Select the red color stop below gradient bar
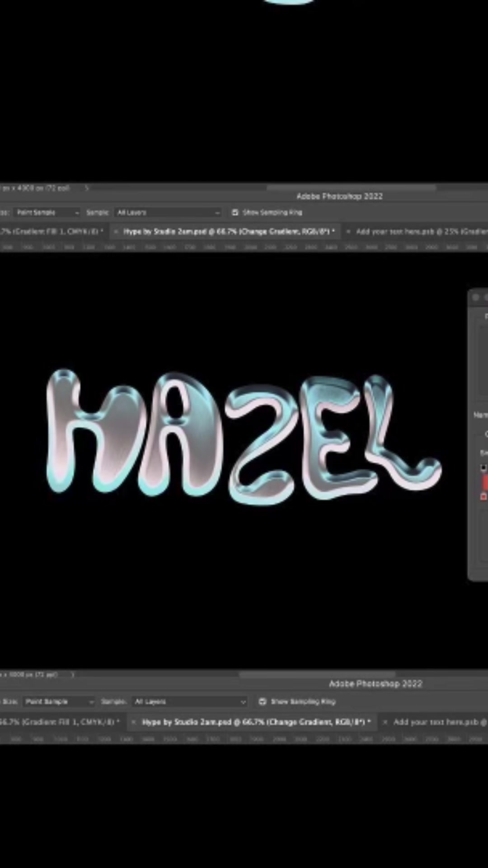The height and width of the screenshot is (868, 488). pyautogui.click(x=483, y=496)
